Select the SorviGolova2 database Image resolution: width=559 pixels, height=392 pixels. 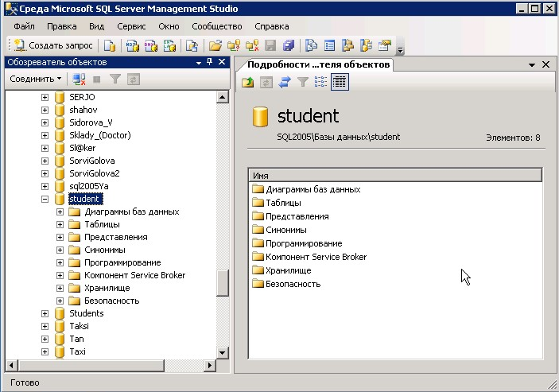pos(95,173)
